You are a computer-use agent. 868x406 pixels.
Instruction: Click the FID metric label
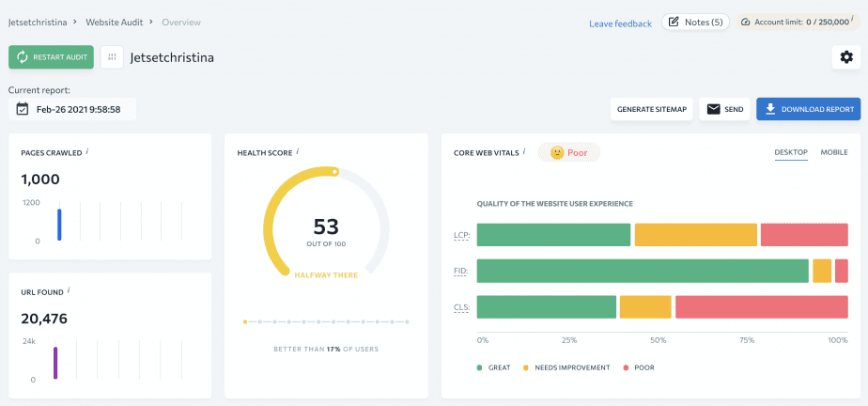pyautogui.click(x=461, y=272)
